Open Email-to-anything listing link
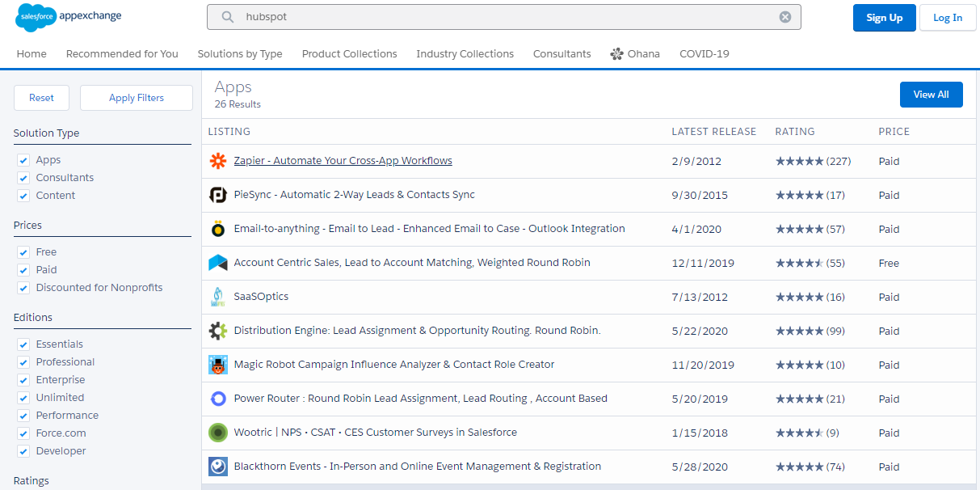The width and height of the screenshot is (980, 490). (430, 229)
